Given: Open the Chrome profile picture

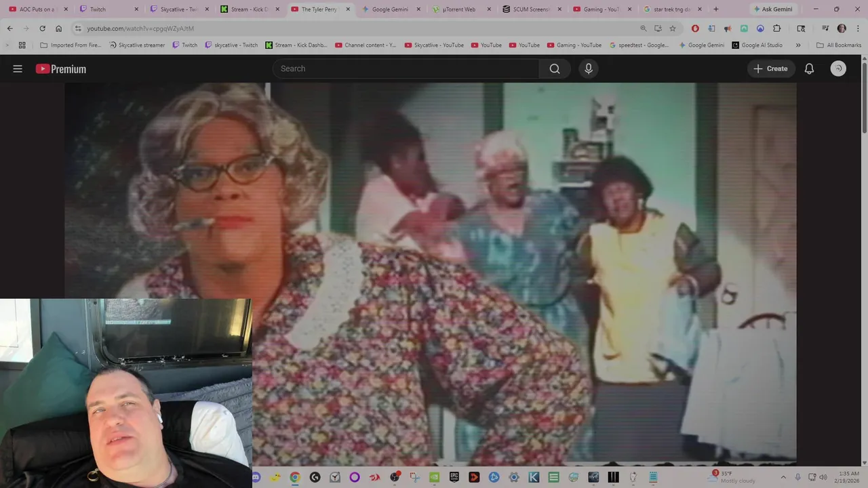Looking at the screenshot, I should pos(842,28).
